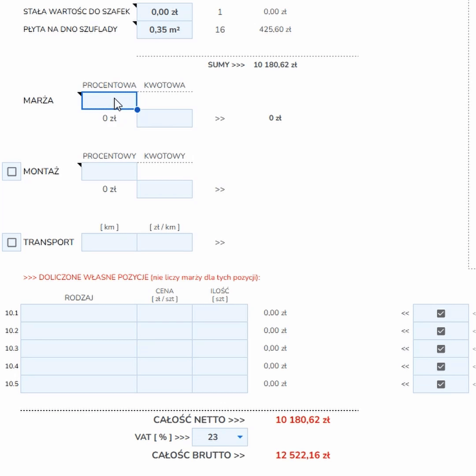Click the ILOŚĆ cell in row 10.4

(x=219, y=366)
